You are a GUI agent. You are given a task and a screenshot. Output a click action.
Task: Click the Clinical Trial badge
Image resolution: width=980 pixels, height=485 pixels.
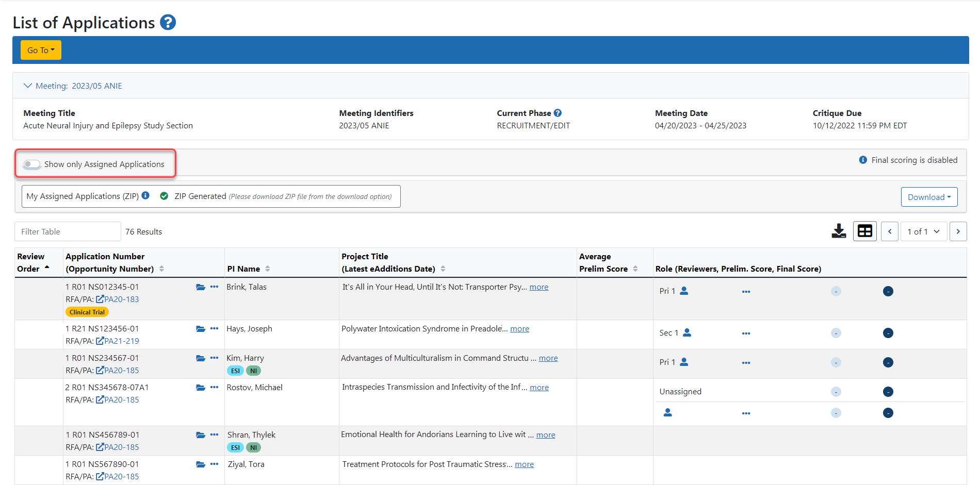[87, 312]
